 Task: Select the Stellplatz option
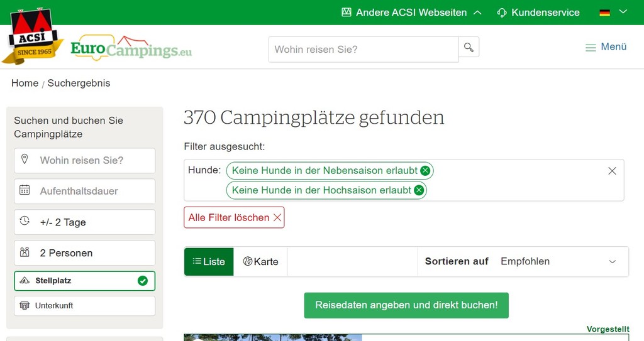(x=85, y=281)
